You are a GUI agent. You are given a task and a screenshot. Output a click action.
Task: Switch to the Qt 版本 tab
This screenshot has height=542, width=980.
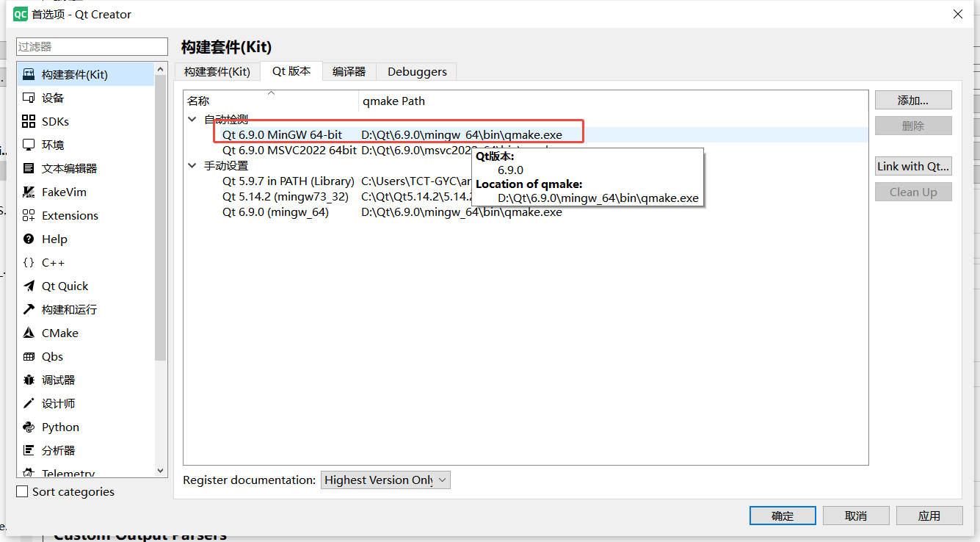point(291,71)
